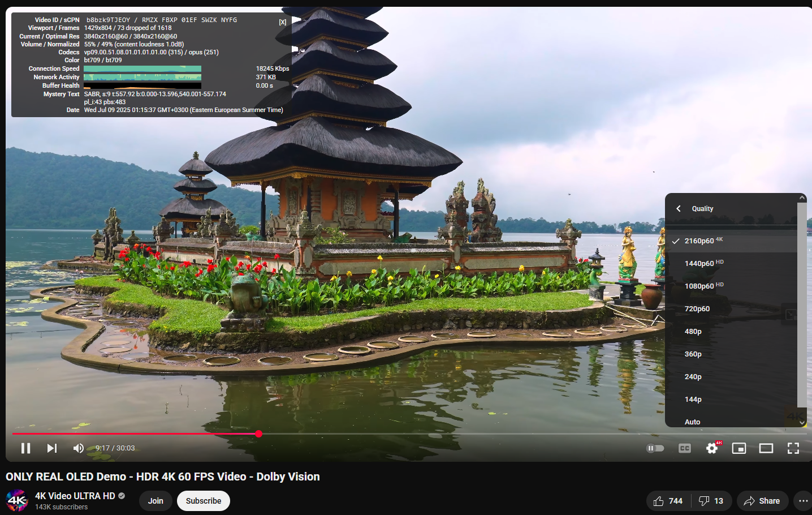Join the 4K Video ULTRA HD channel
The image size is (812, 515).
click(156, 501)
